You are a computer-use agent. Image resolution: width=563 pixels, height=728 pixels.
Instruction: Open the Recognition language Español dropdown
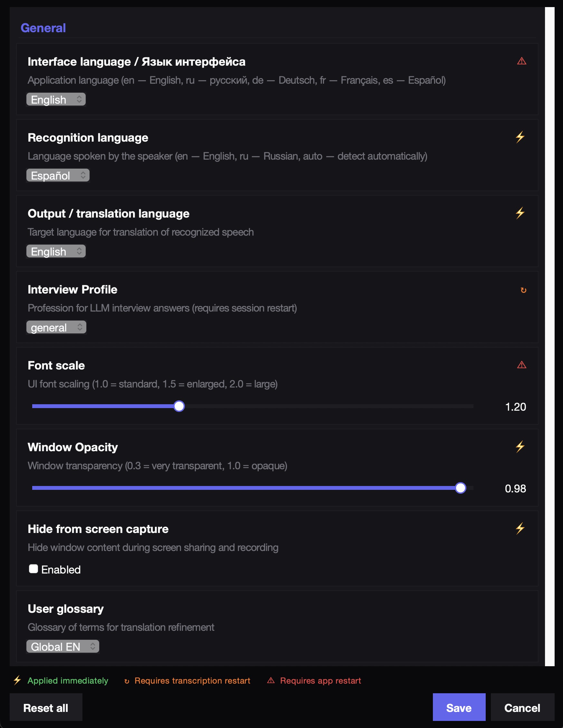[57, 175]
